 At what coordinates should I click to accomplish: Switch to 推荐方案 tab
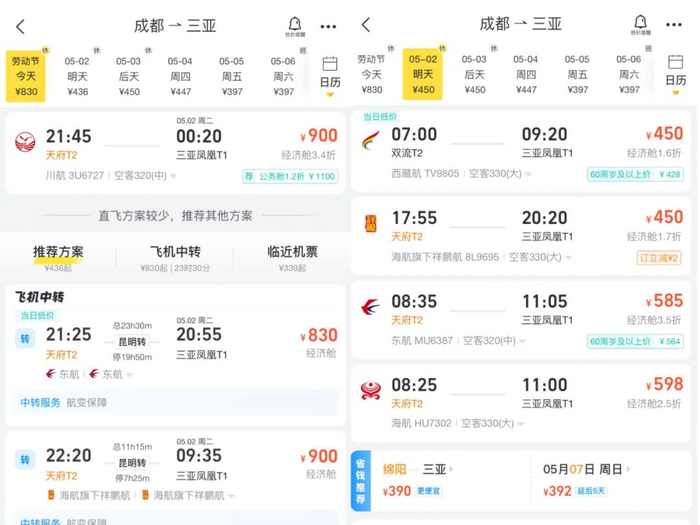(x=58, y=258)
